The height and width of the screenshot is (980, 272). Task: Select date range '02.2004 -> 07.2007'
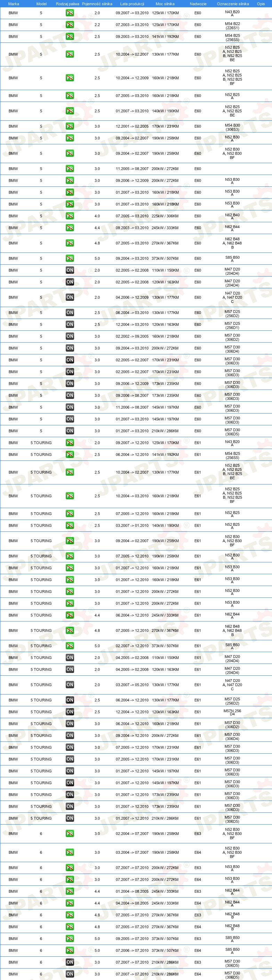132,834
